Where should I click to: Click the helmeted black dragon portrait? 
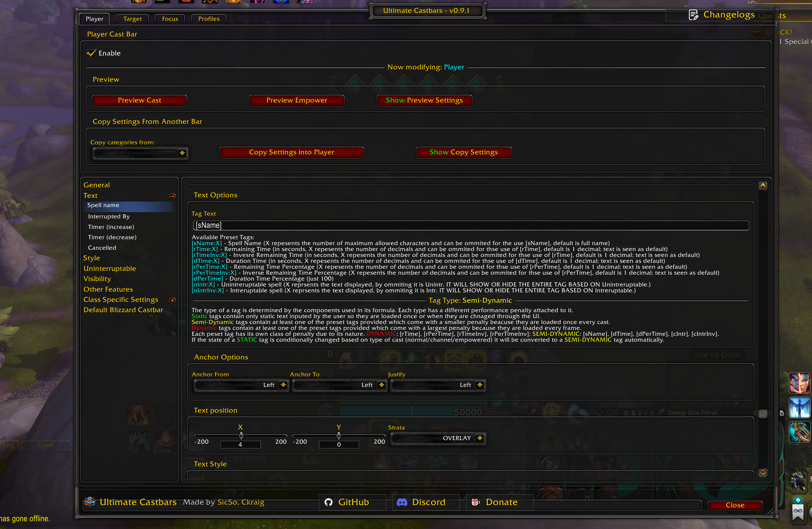(x=798, y=481)
